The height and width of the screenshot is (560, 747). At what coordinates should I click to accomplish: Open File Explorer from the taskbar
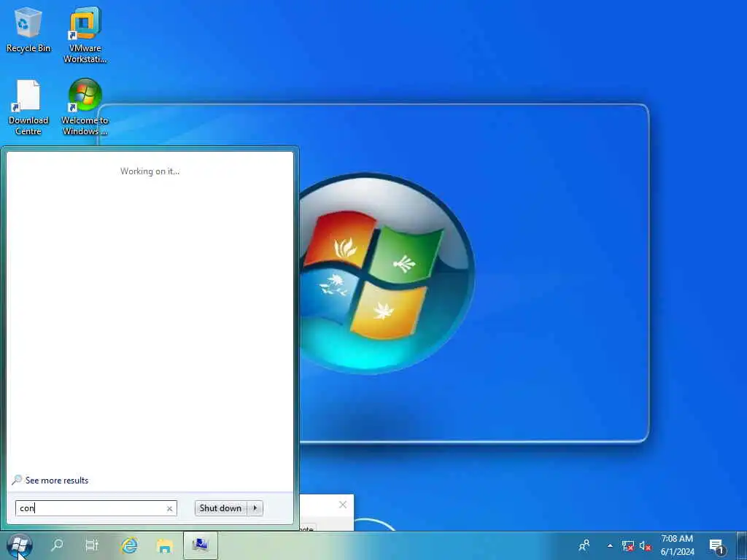pos(165,545)
